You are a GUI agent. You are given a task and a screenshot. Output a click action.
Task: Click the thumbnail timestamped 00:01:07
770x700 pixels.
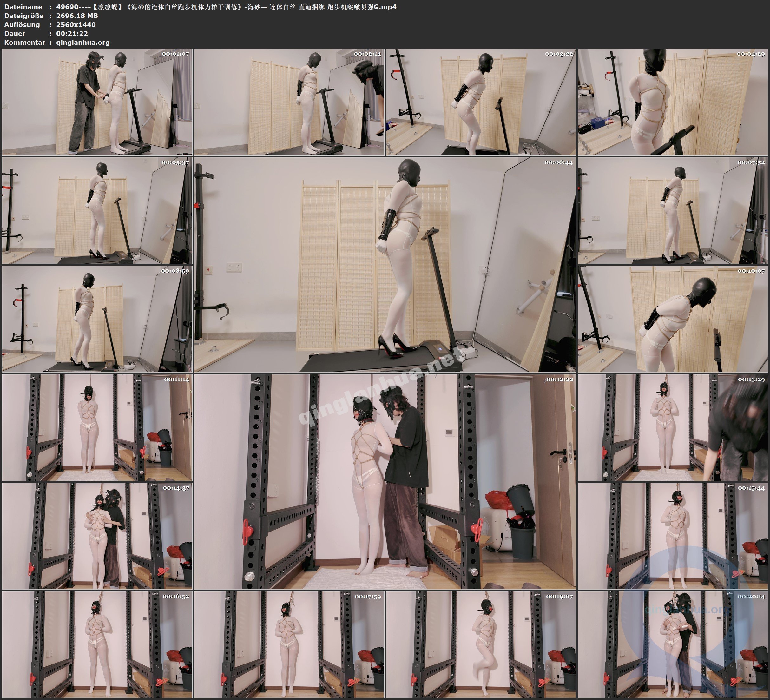97,102
